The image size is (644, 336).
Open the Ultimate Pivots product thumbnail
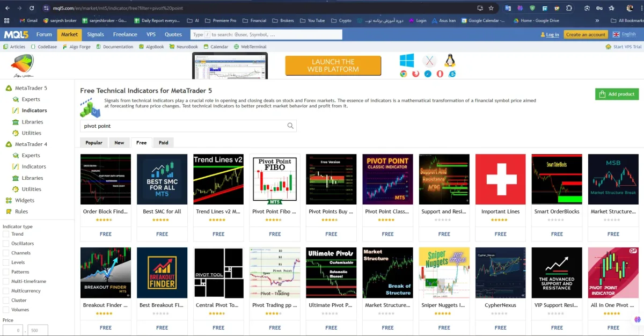331,273
